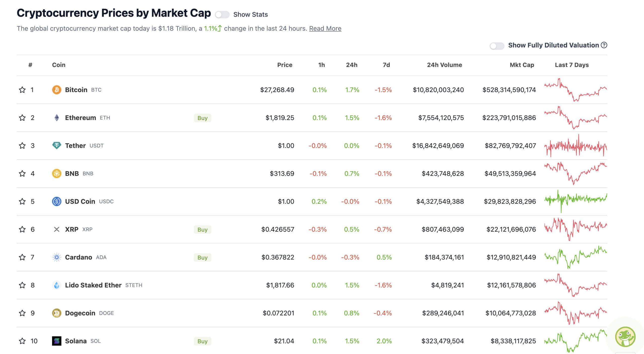Viewport: 644px width, 354px height.
Task: Click BNB price $313.69
Action: coord(282,174)
